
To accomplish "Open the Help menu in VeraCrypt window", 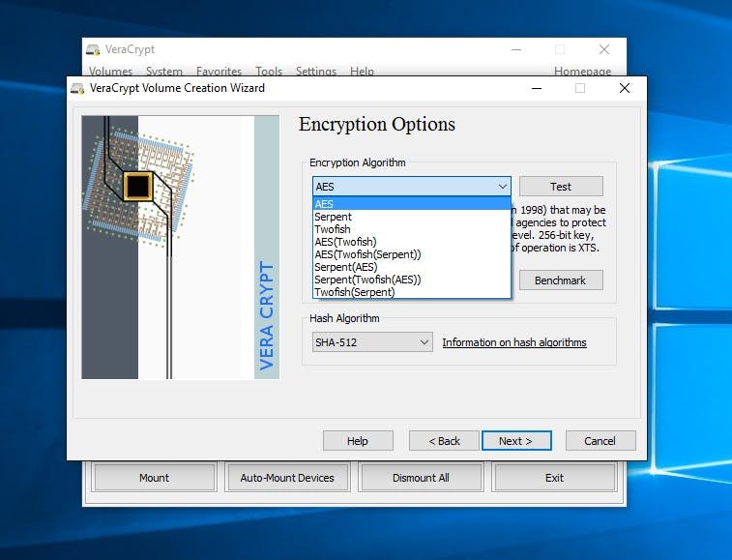I will pyautogui.click(x=362, y=71).
